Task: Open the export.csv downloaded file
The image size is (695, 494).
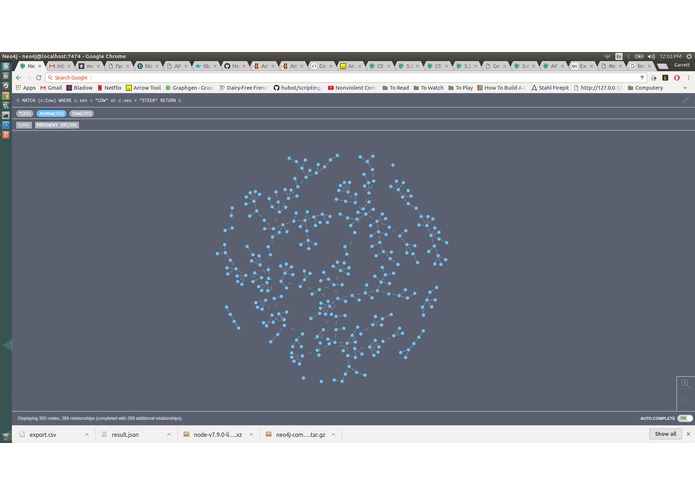Action: [x=43, y=435]
